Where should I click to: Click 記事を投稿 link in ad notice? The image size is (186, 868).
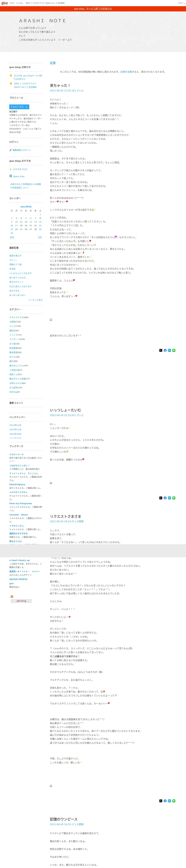pos(126,72)
